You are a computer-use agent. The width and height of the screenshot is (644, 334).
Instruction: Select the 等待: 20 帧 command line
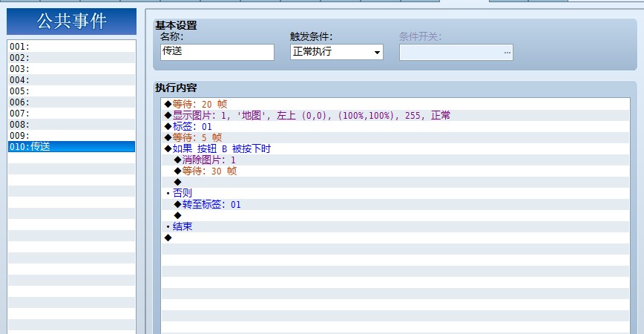[395, 104]
